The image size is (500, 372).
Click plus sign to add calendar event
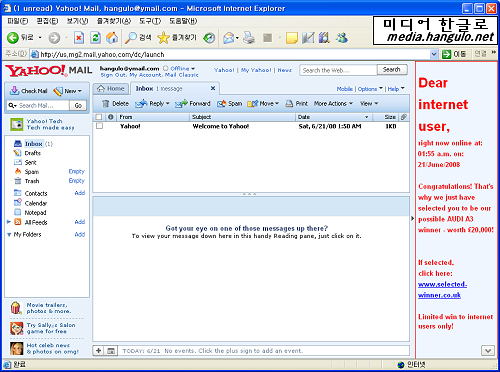pos(99,351)
